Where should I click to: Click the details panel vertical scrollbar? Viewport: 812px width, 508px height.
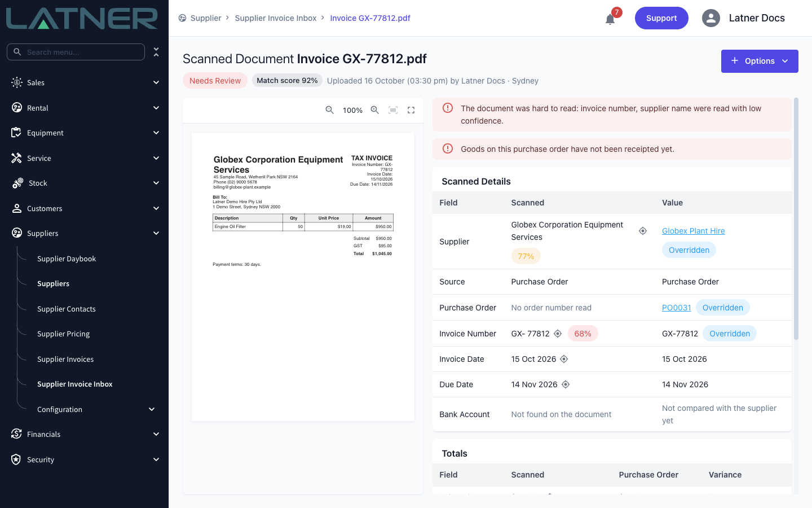(x=796, y=219)
